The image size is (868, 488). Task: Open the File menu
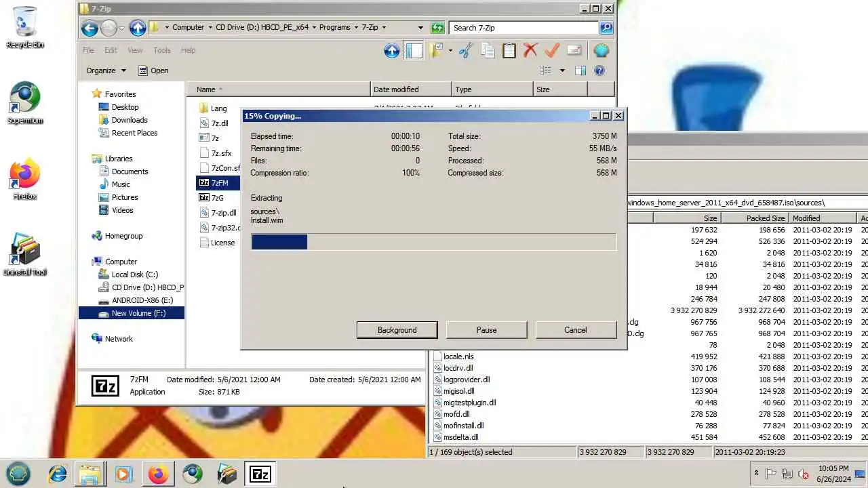coord(88,50)
